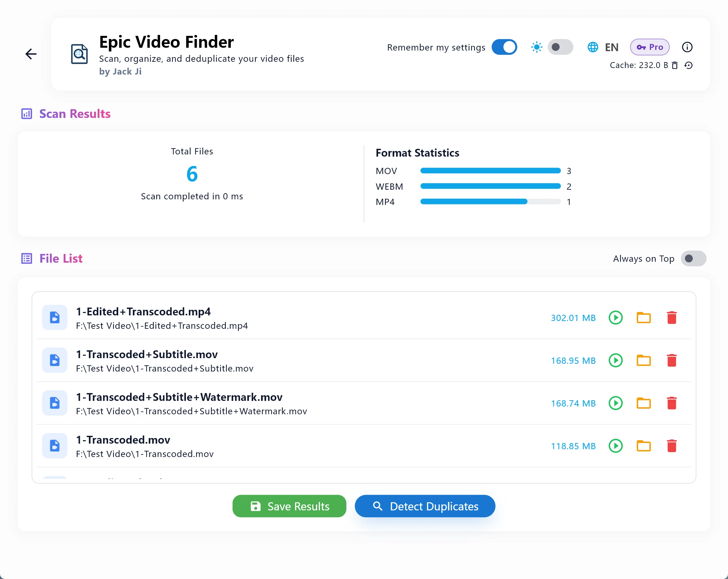
Task: Open folder of 1-Transcoded+Subtitle.mov
Action: click(643, 360)
